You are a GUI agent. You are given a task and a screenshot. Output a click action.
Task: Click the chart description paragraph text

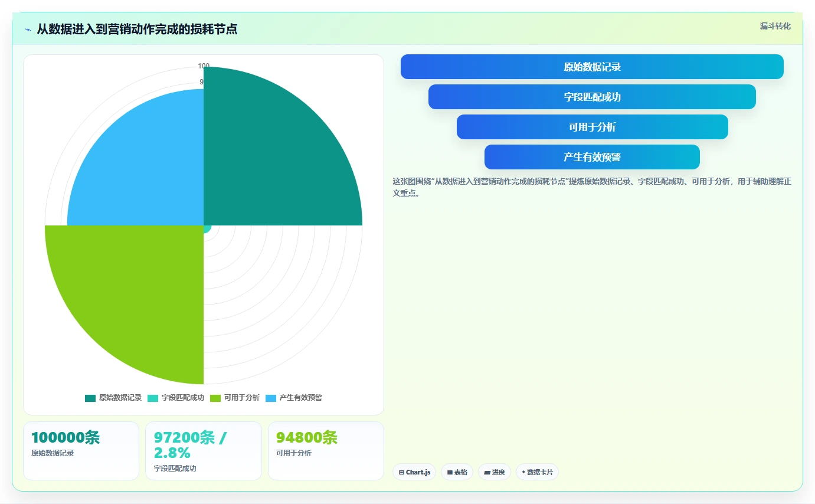point(592,187)
